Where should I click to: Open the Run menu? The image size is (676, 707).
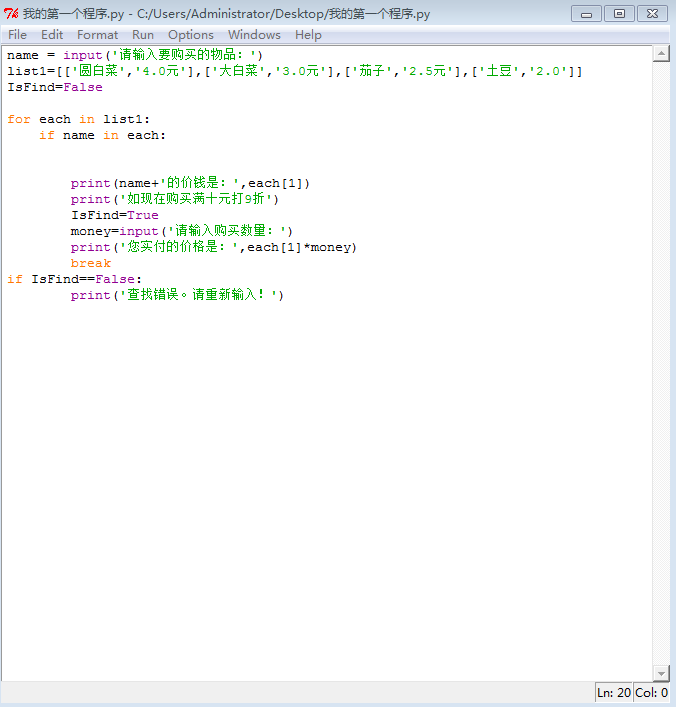coord(143,35)
